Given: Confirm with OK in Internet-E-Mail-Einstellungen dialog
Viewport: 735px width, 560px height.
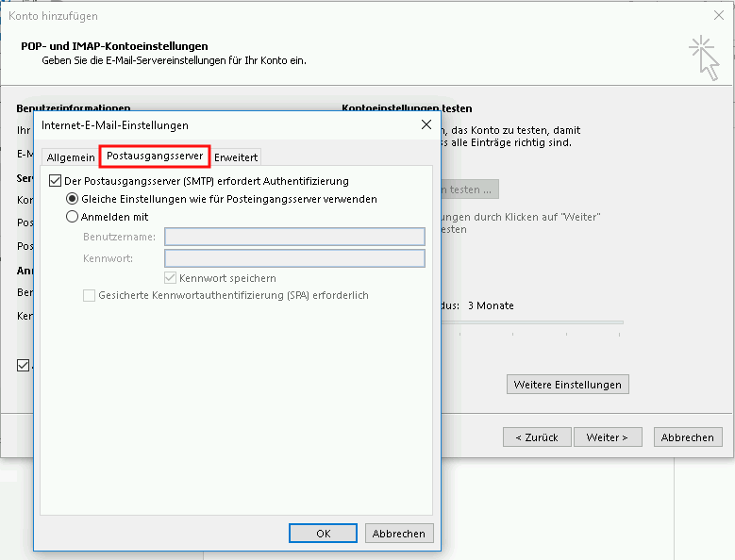Looking at the screenshot, I should click(x=323, y=534).
